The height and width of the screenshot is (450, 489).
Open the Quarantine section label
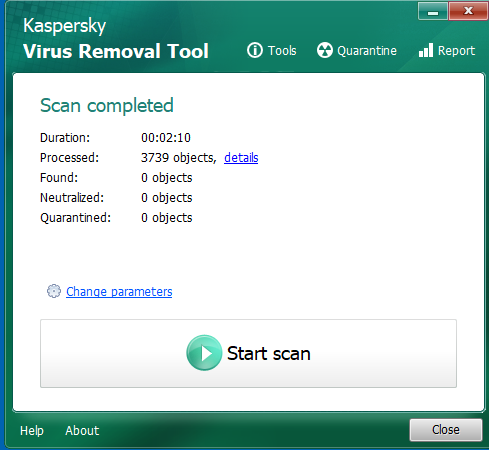coord(367,51)
